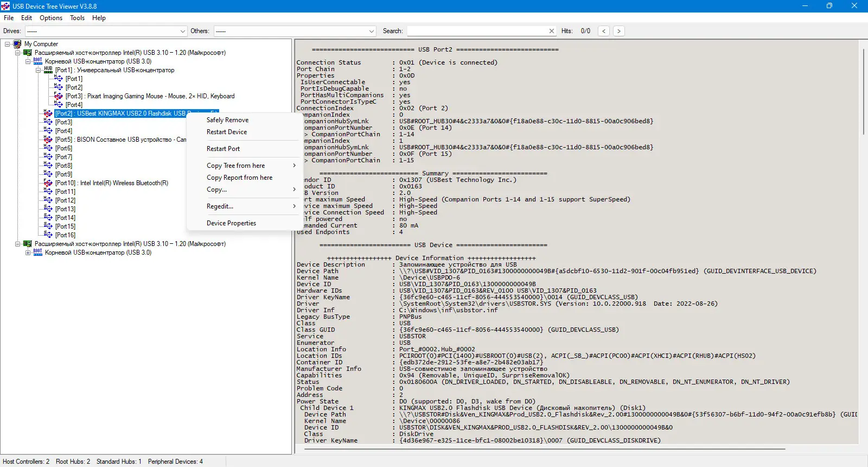
Task: Open the Options menu
Action: pos(51,18)
